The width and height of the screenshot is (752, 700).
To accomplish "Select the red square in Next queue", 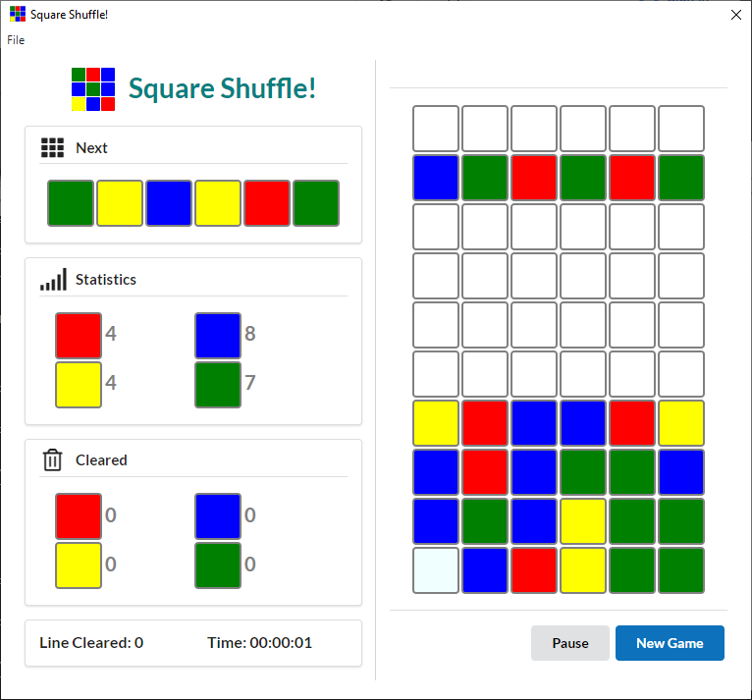I will pos(267,203).
